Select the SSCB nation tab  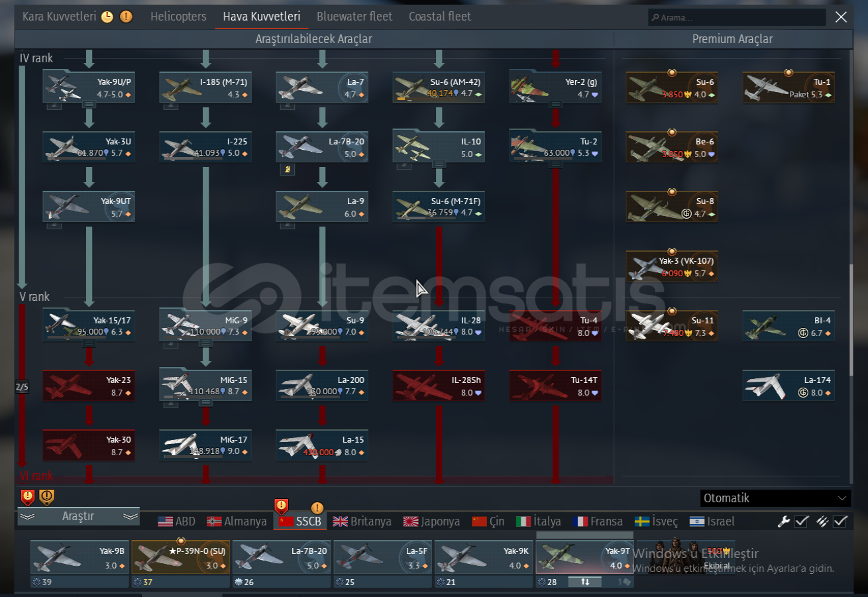point(301,521)
